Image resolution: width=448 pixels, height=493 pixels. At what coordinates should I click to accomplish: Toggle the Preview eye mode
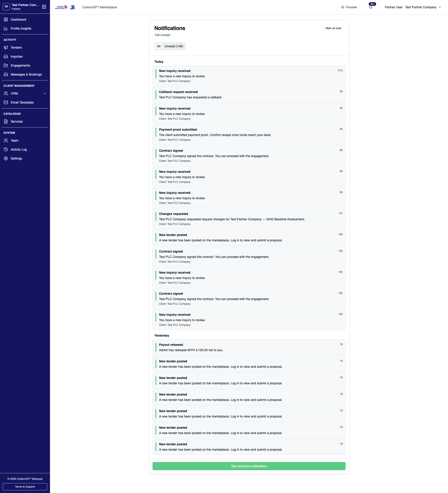point(349,7)
